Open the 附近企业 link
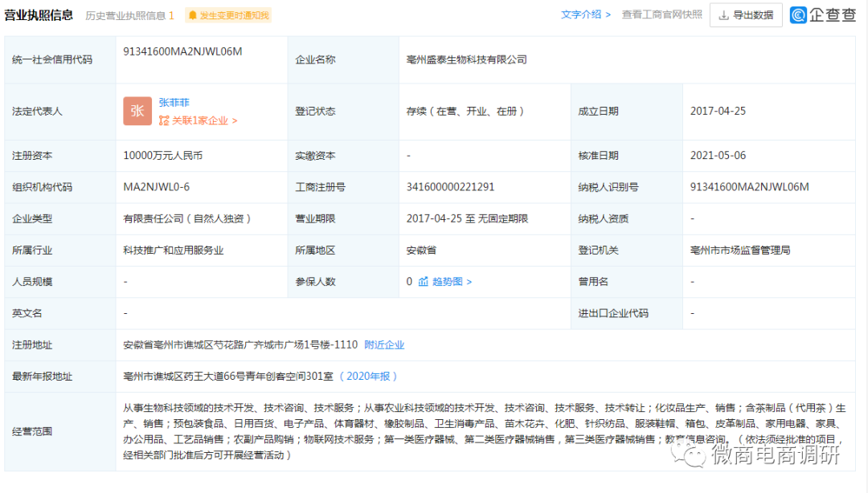 [384, 344]
